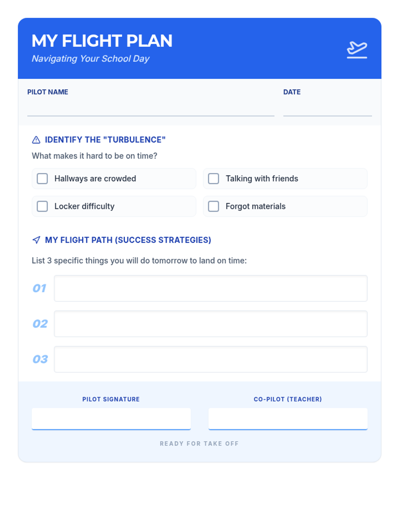Click the Ready For Take Off footer text
The width and height of the screenshot is (399, 532).
click(x=199, y=444)
